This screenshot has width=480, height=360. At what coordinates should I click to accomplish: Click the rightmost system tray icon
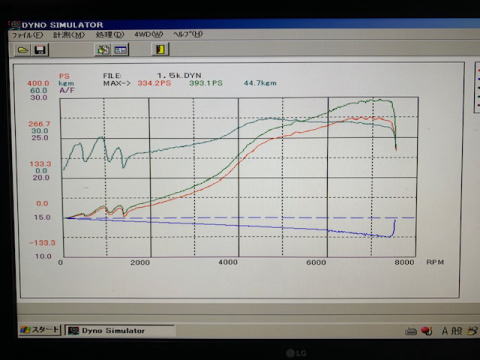tap(473, 331)
